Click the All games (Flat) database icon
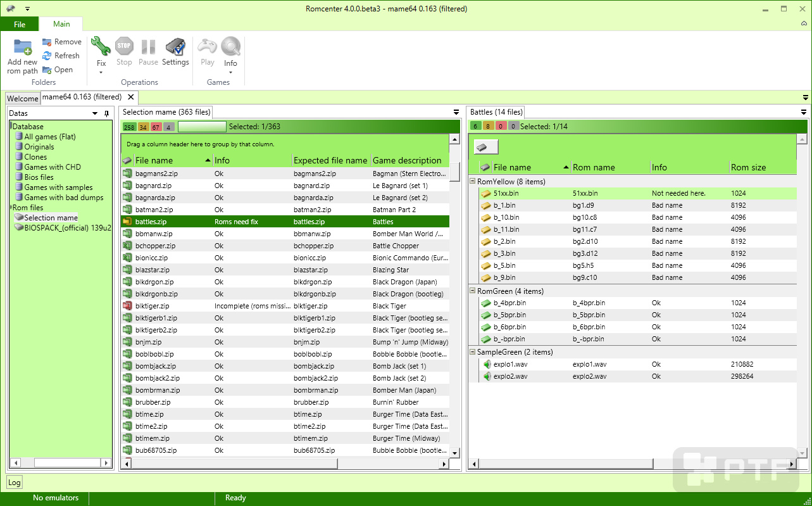Viewport: 812px width, 506px height. tap(19, 137)
